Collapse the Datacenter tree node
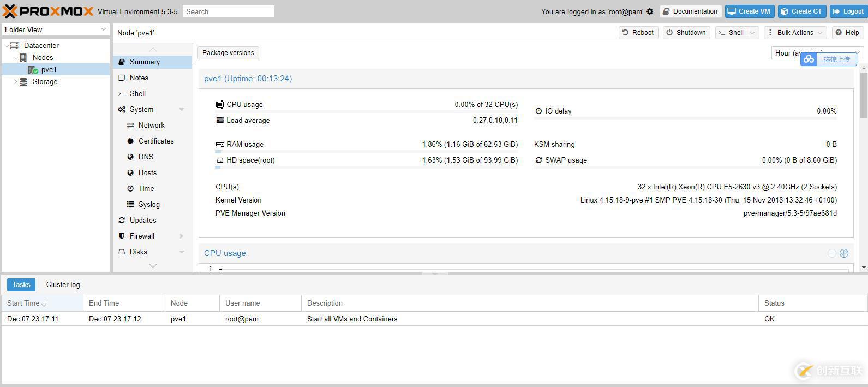868x387 pixels. click(x=7, y=46)
